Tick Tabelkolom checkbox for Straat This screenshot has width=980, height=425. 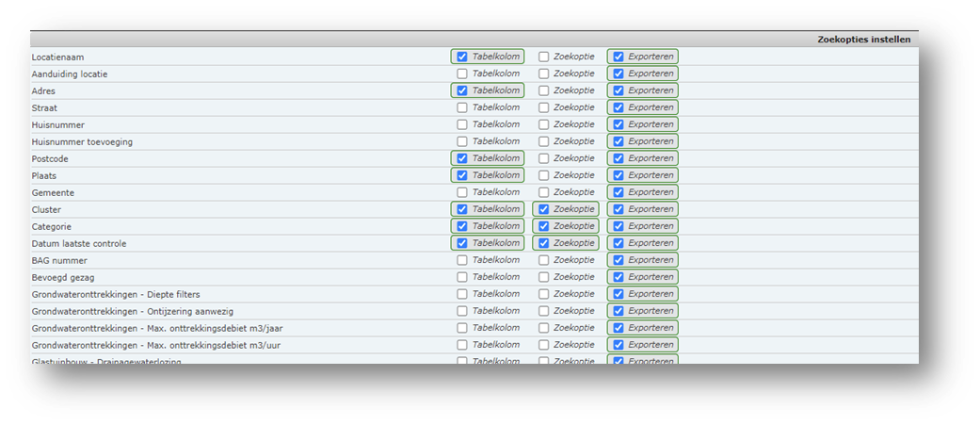pos(461,107)
